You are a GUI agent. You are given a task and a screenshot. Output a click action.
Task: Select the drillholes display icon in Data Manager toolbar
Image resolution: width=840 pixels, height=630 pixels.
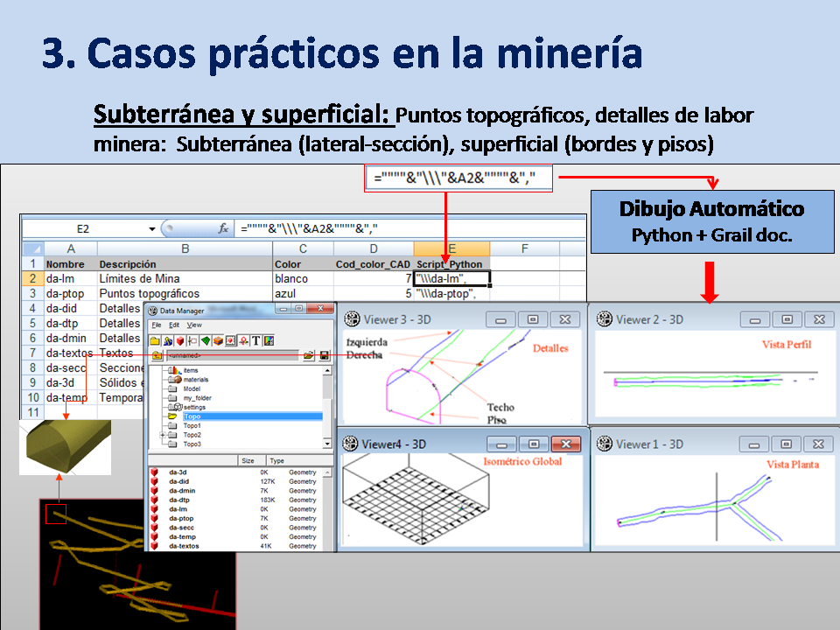click(x=168, y=339)
